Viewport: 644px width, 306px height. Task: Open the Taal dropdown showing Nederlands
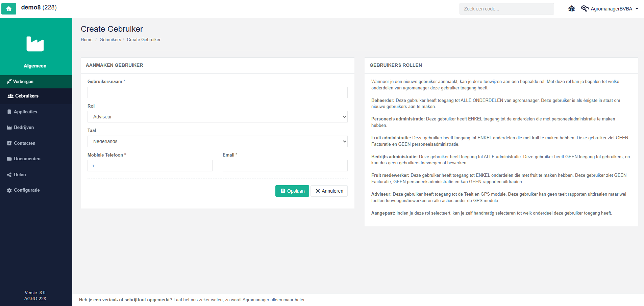click(x=218, y=141)
